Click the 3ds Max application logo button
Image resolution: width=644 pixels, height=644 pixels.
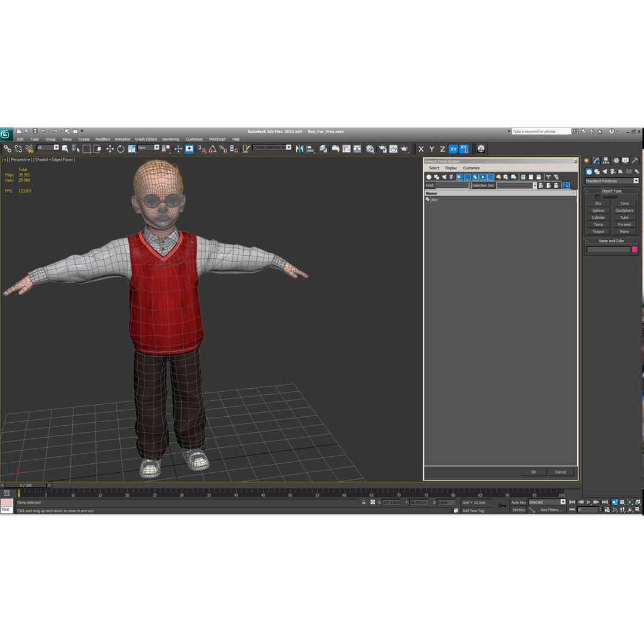click(6, 134)
